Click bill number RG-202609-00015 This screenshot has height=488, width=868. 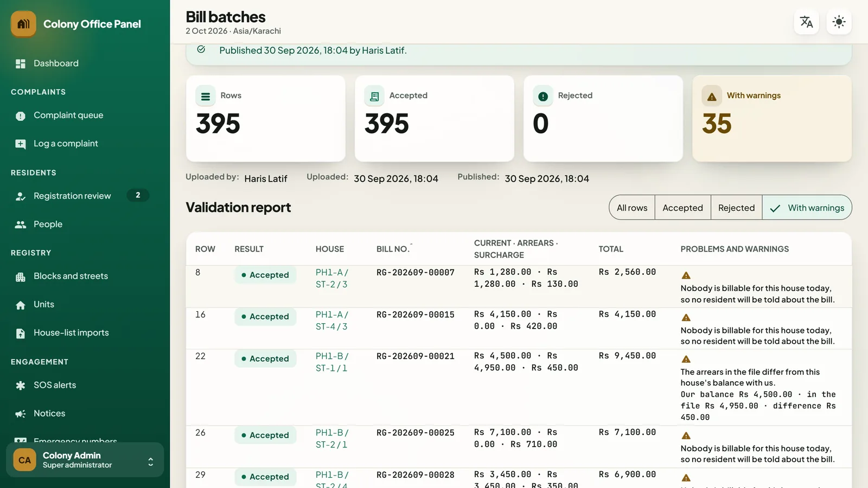[x=416, y=314]
